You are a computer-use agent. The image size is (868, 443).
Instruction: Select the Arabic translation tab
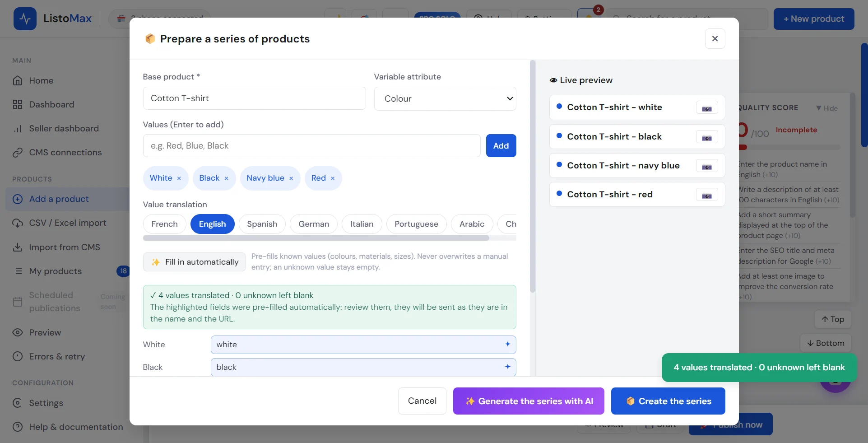pos(472,224)
